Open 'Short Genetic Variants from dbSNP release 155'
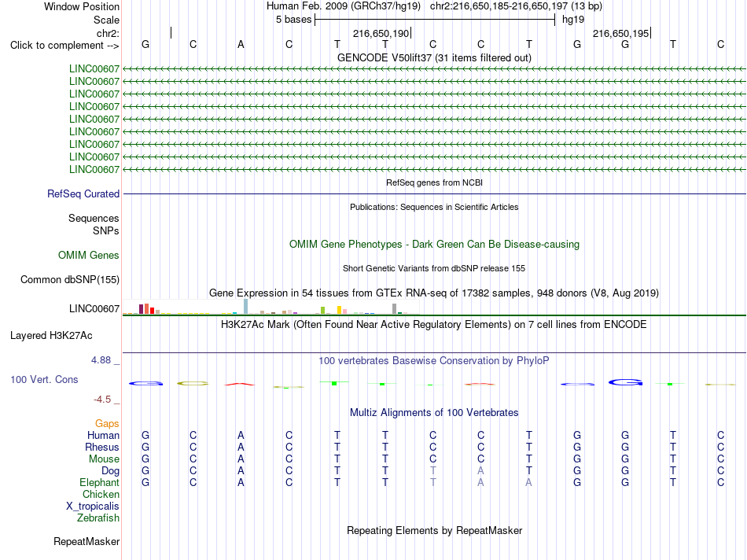Image resolution: width=747 pixels, height=560 pixels. click(x=434, y=268)
